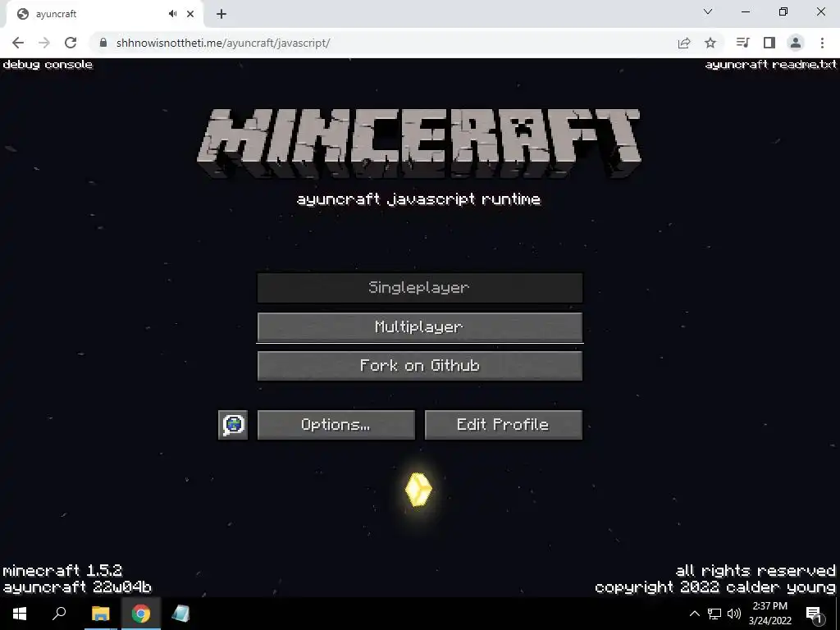Click the language globe icon button
Screen dimensions: 840x630
233,425
